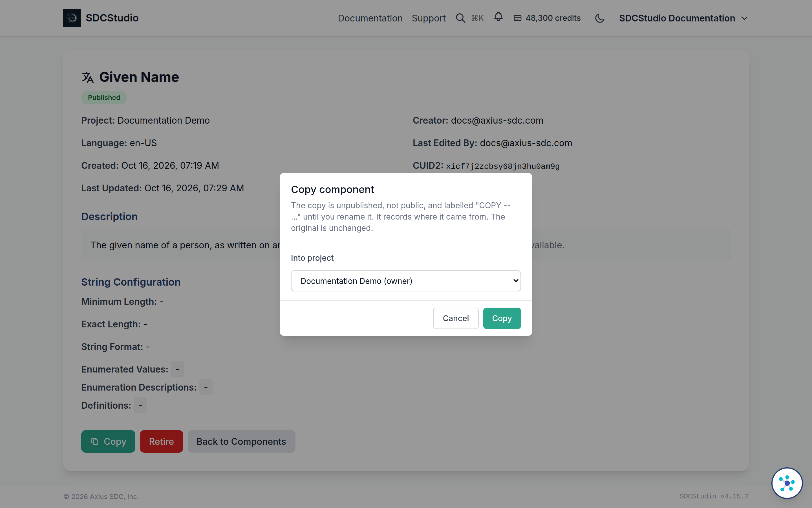Click the SDCStudio v4.15.2 version text

714,497
